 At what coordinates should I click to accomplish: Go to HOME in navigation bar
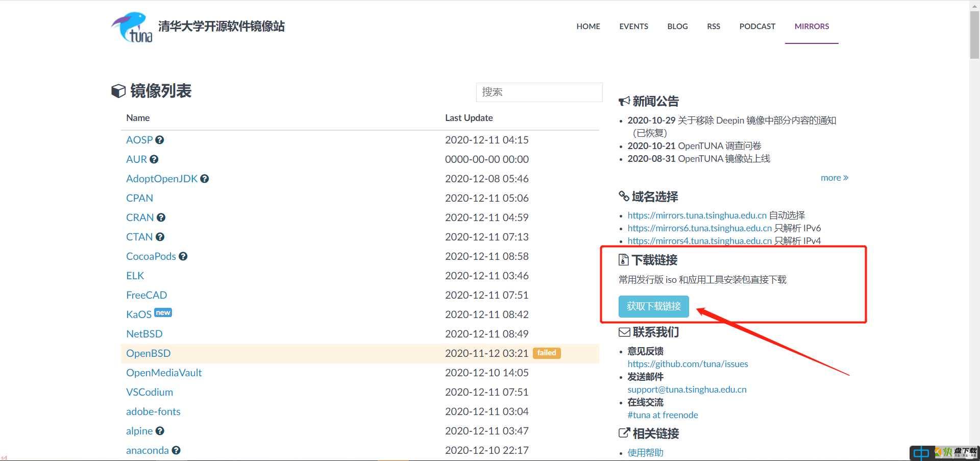tap(588, 27)
